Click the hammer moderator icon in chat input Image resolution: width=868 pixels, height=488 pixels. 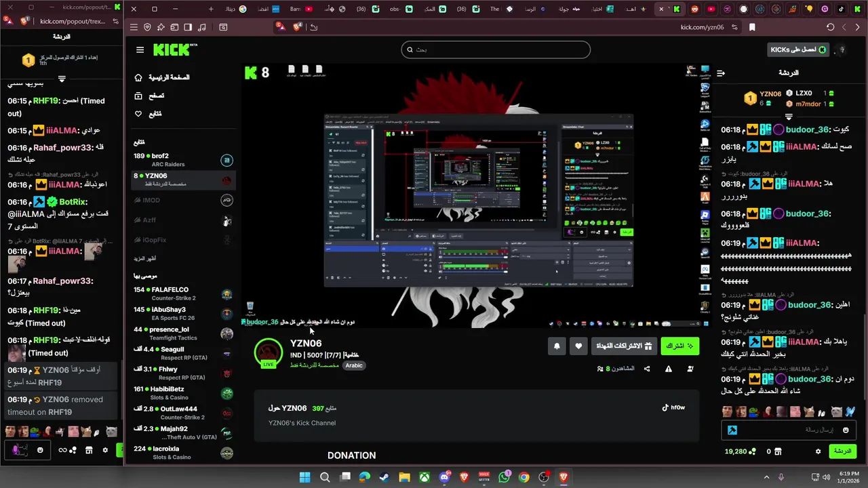pos(732,430)
